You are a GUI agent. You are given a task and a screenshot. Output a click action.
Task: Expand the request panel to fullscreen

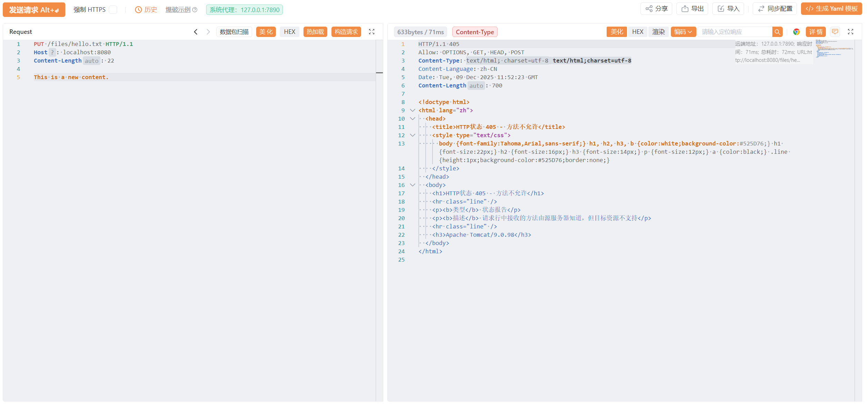(372, 32)
